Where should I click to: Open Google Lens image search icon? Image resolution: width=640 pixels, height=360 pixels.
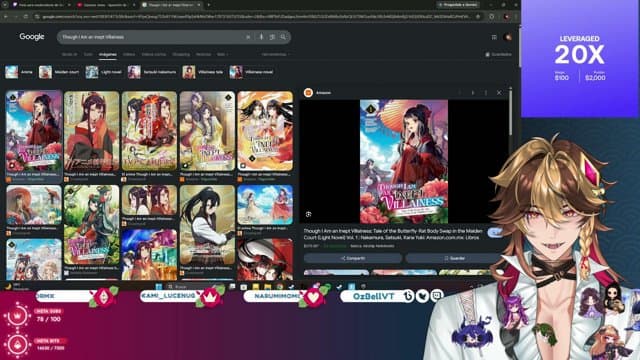[x=272, y=37]
